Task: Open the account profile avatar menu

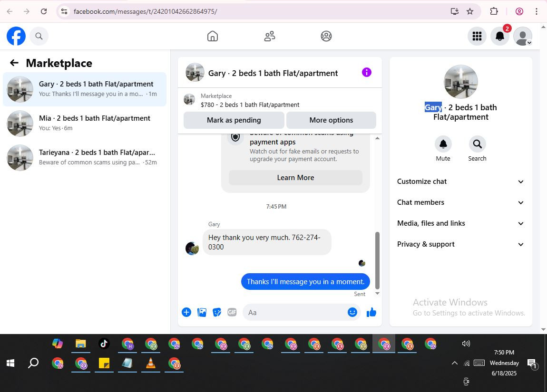Action: (523, 36)
